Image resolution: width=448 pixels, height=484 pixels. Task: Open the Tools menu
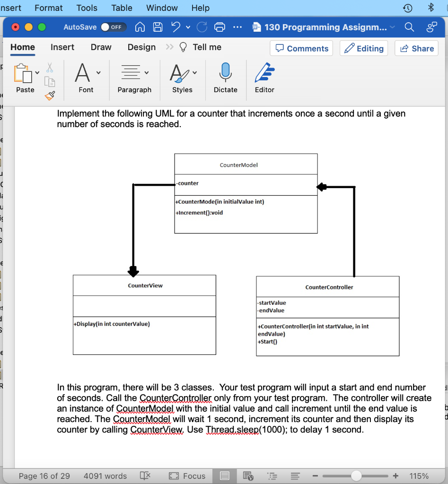pos(87,8)
